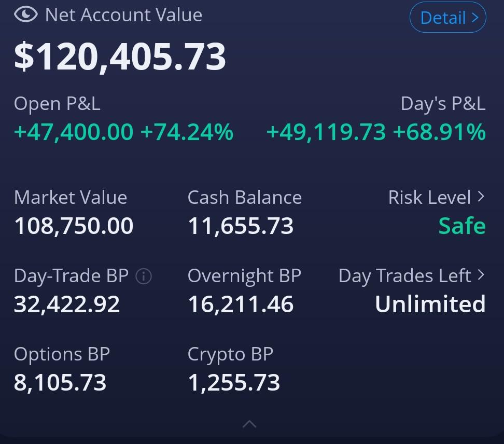Tap the Options BP amount

coord(60,382)
